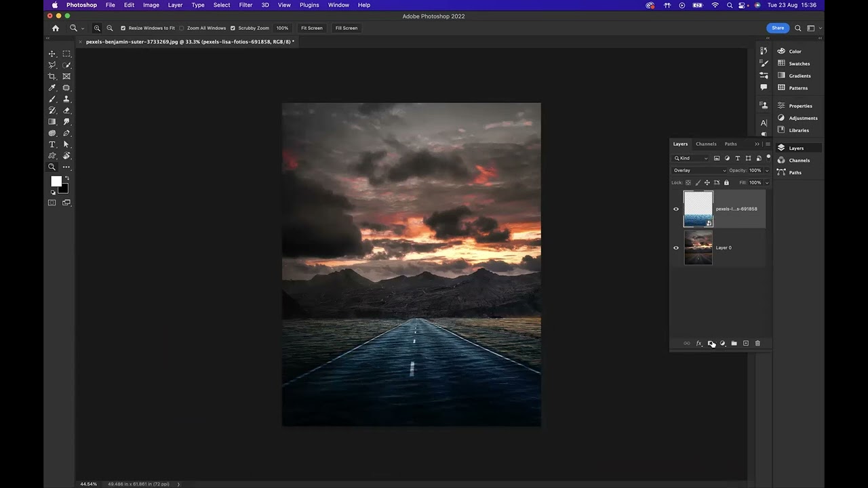Open the Opacity slider dropdown arrow
Viewport: 868px width, 488px height.
point(767,170)
